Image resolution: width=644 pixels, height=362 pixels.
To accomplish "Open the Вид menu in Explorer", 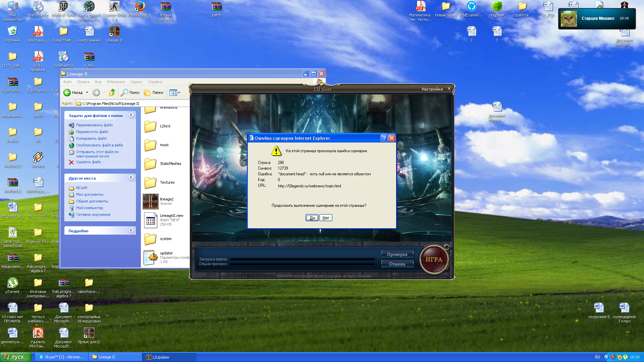I will [x=98, y=82].
